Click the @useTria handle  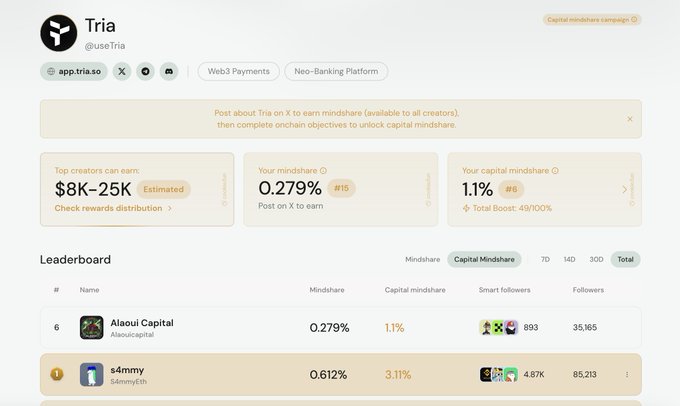click(x=105, y=46)
